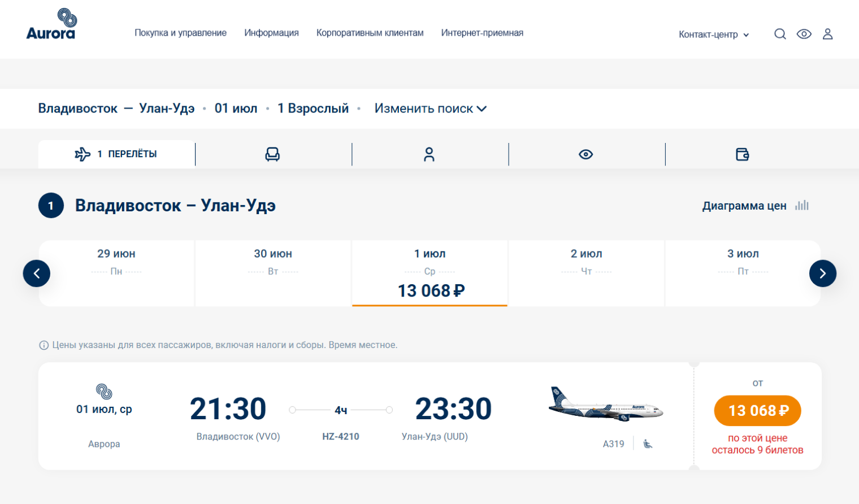Expand the Контакт-центр dropdown

(x=714, y=34)
